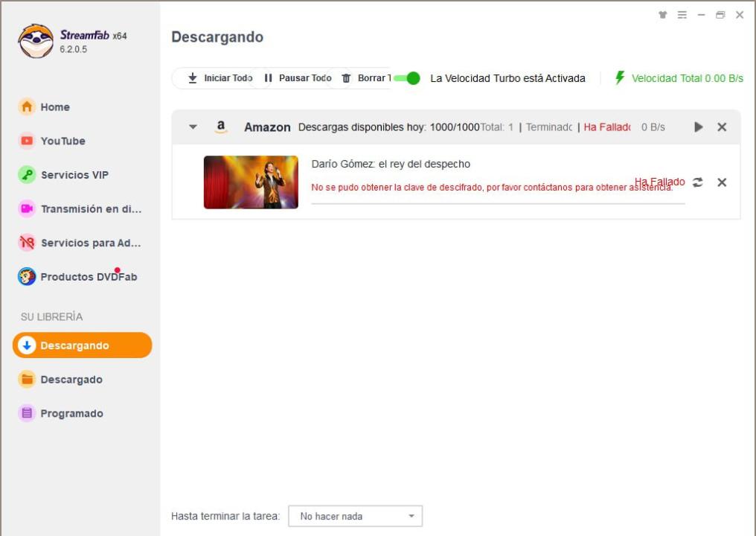Minimize the StreamFab window
The width and height of the screenshot is (756, 536).
click(x=702, y=15)
